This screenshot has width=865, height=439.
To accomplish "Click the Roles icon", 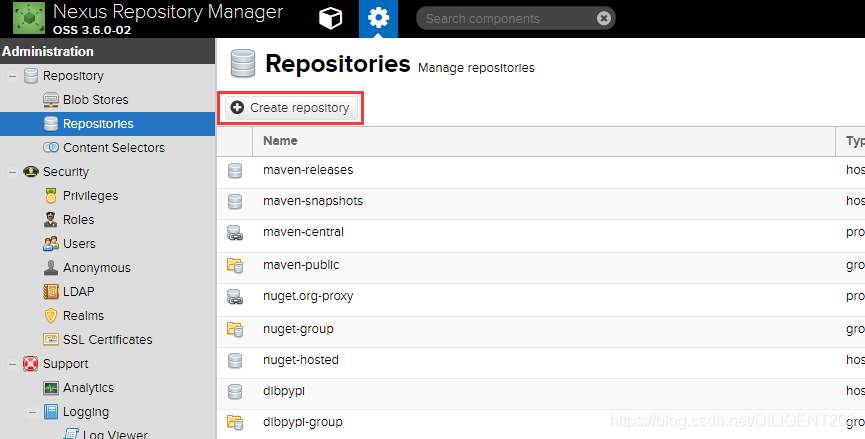I will (51, 220).
